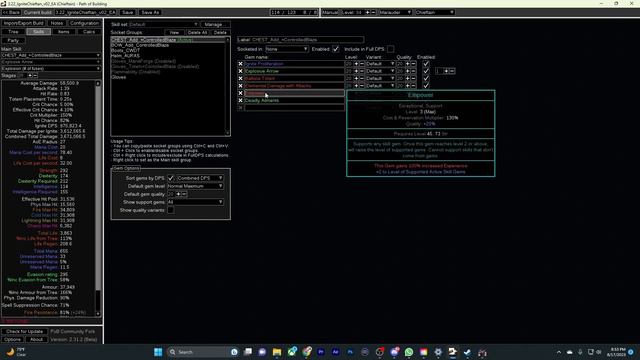Switch to the Calcs tab

(x=89, y=31)
